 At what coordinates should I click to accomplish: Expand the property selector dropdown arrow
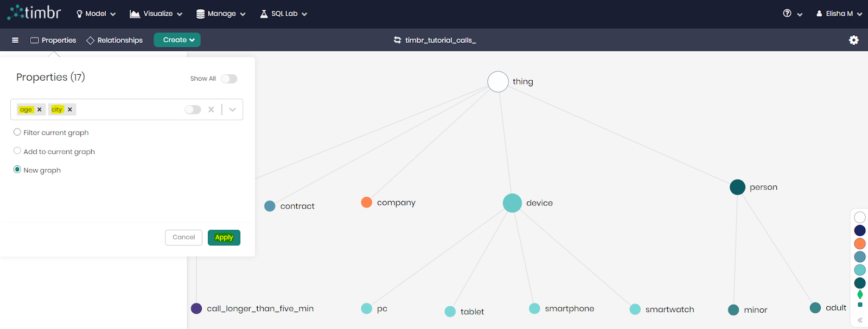click(232, 109)
